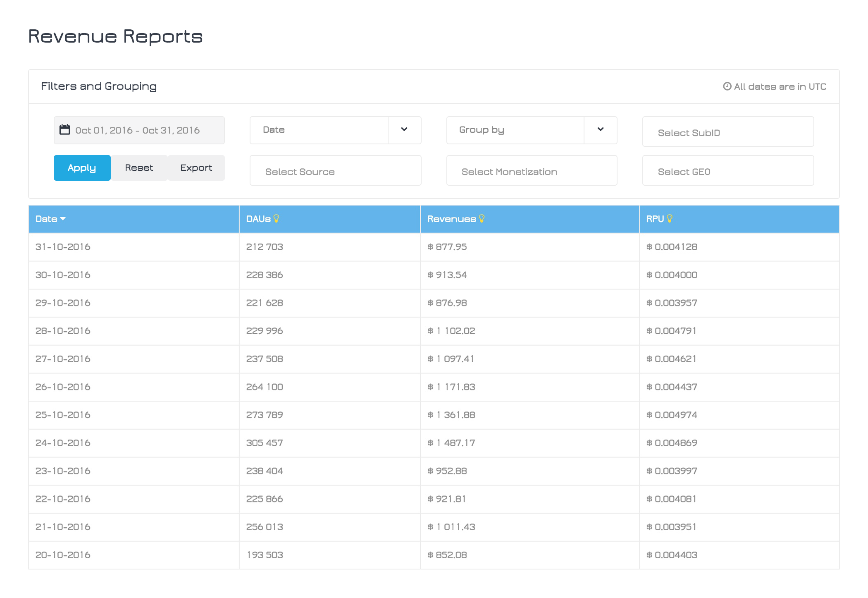Click the calendar icon in date range
This screenshot has height=598, width=868.
[64, 130]
